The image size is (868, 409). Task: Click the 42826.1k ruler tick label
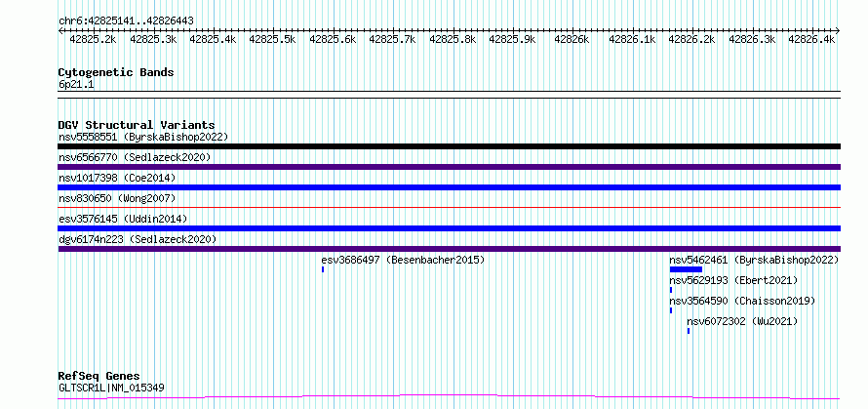632,39
